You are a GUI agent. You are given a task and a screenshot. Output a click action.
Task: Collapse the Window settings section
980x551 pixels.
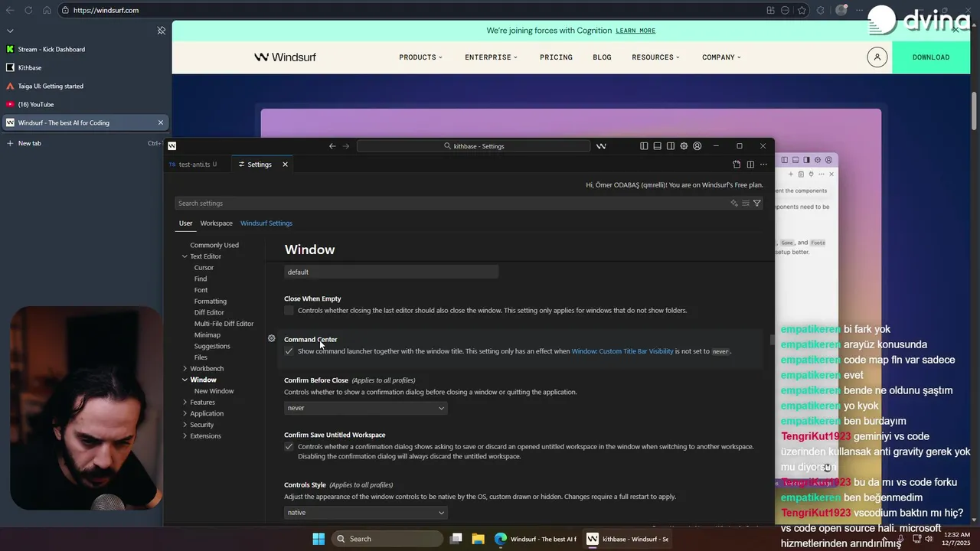coord(185,380)
